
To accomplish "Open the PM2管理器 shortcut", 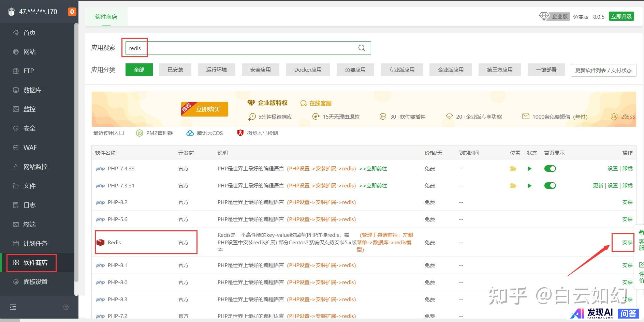I will click(x=155, y=133).
